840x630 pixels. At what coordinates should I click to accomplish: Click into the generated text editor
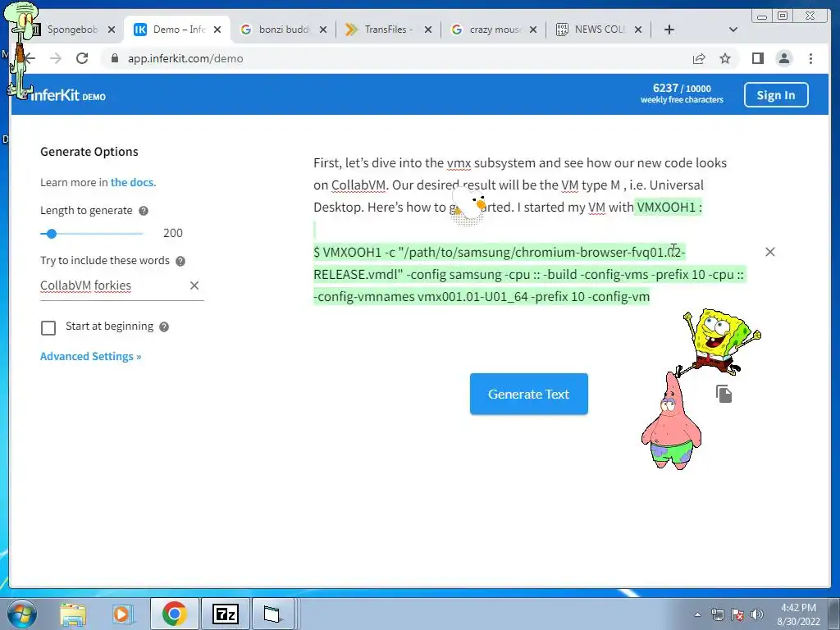click(x=529, y=230)
